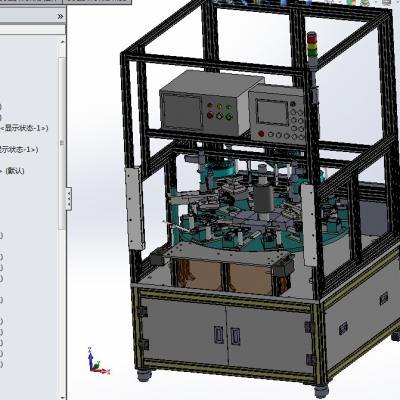Select the left cabinet door handle
Screen dimensions: 400x400
coord(218,334)
